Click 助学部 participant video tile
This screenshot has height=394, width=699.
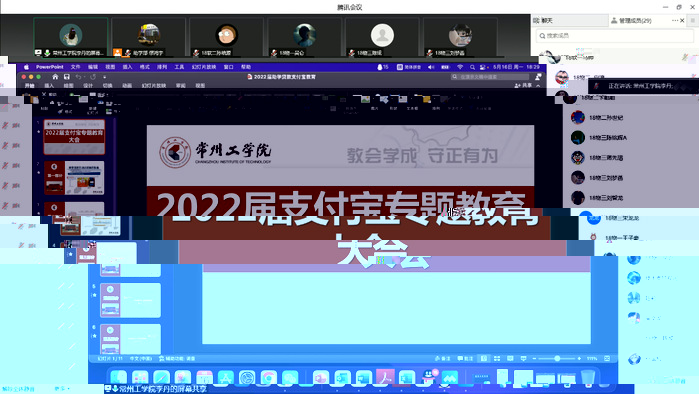[149, 38]
